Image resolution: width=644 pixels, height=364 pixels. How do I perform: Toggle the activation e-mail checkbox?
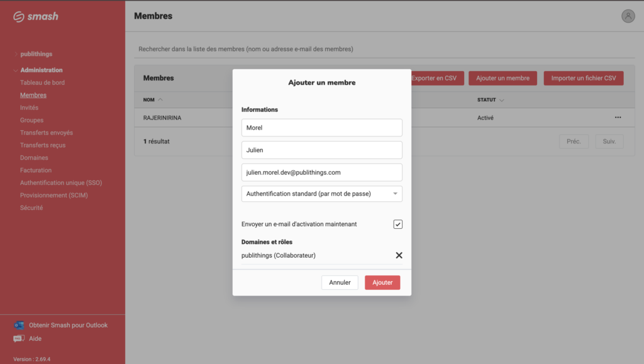tap(397, 224)
